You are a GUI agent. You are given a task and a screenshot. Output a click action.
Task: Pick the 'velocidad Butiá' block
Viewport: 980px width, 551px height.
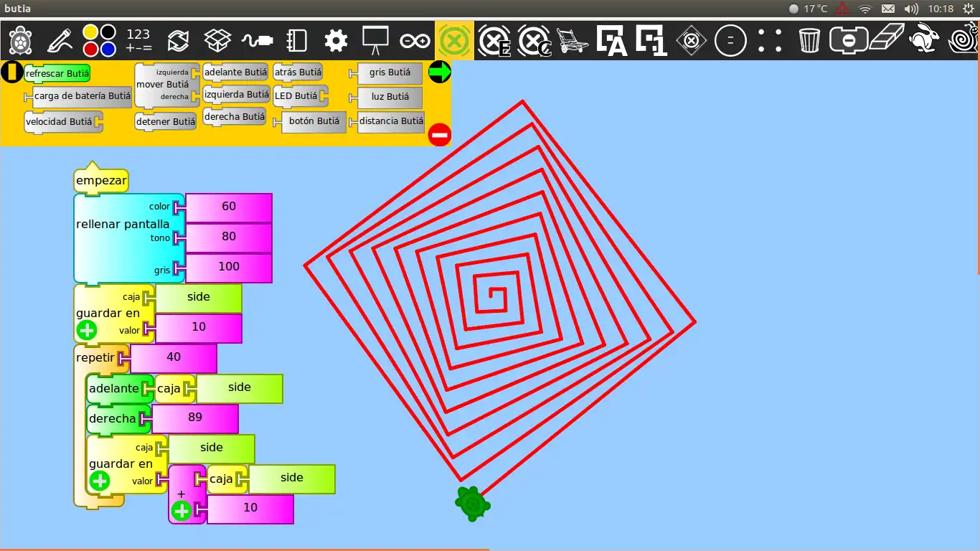click(63, 122)
